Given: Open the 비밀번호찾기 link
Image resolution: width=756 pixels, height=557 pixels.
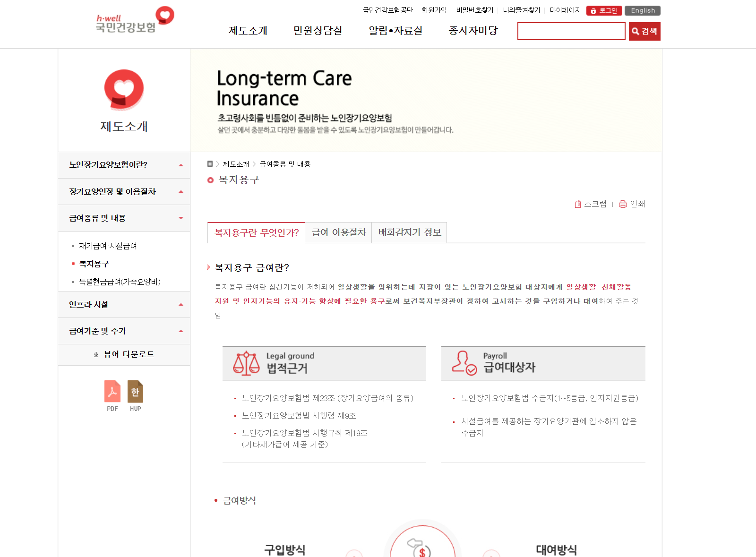Looking at the screenshot, I should tap(474, 10).
